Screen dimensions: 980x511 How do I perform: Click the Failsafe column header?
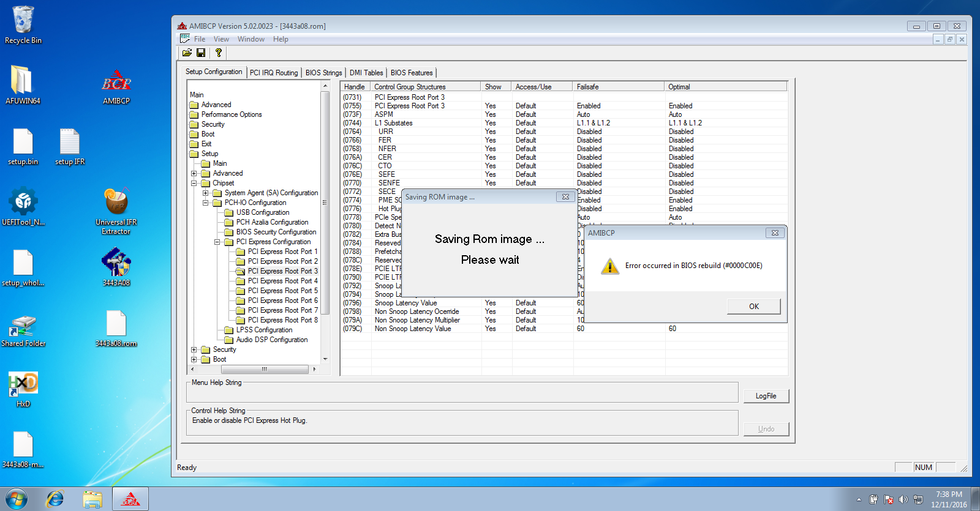pos(619,87)
